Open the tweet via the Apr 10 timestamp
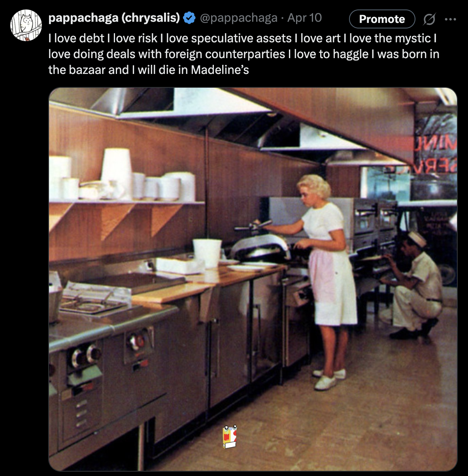This screenshot has height=476, width=468. point(304,18)
